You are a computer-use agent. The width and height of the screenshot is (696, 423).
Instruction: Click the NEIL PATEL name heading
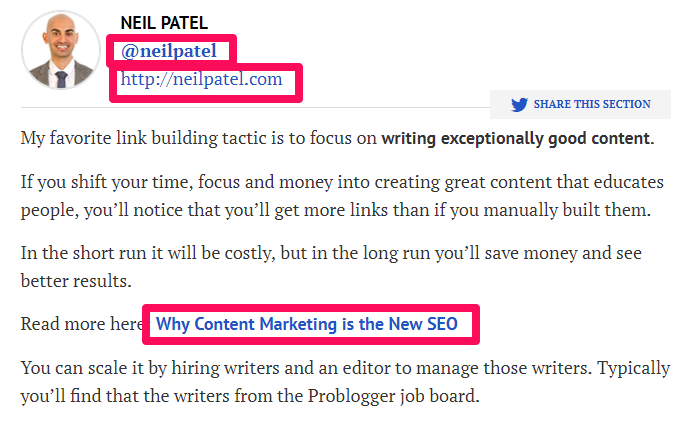point(164,23)
